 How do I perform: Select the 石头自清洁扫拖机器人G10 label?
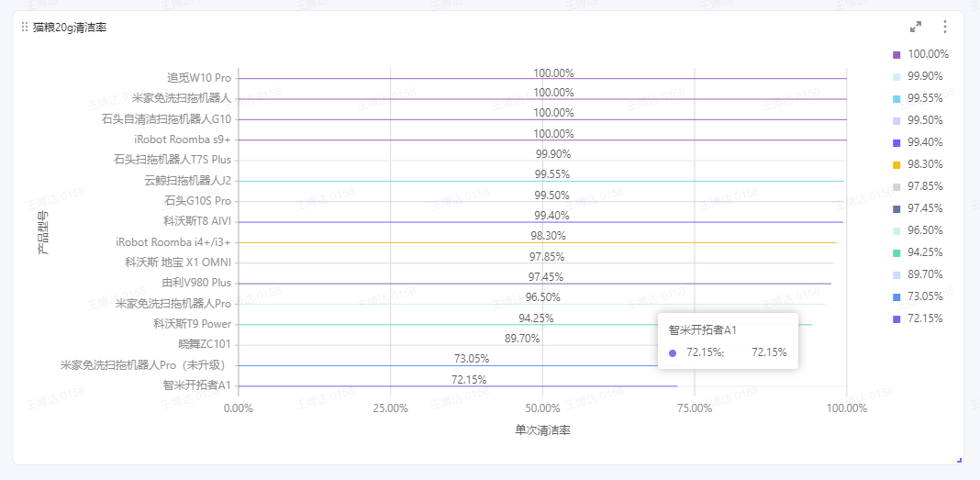[x=166, y=119]
